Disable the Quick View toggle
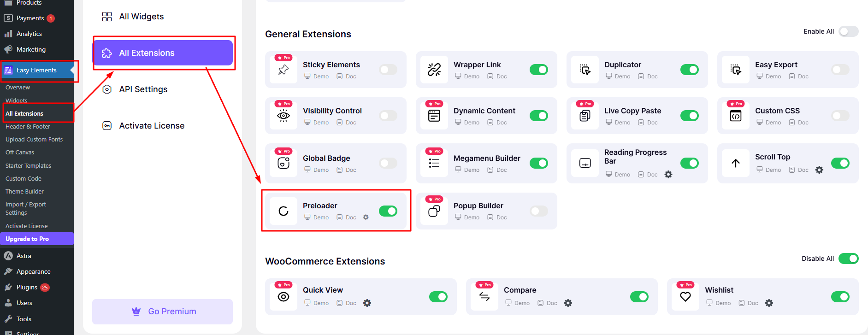Image resolution: width=868 pixels, height=335 pixels. 438,297
